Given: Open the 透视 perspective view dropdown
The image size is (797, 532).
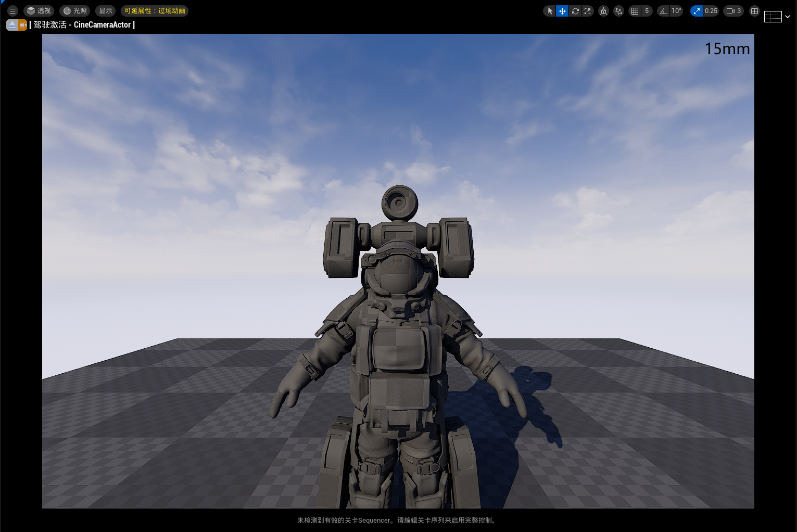Looking at the screenshot, I should 39,11.
